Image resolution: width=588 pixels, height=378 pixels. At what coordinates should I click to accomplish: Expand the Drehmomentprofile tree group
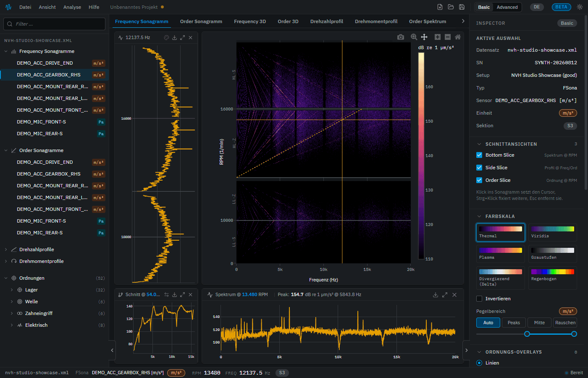6,261
